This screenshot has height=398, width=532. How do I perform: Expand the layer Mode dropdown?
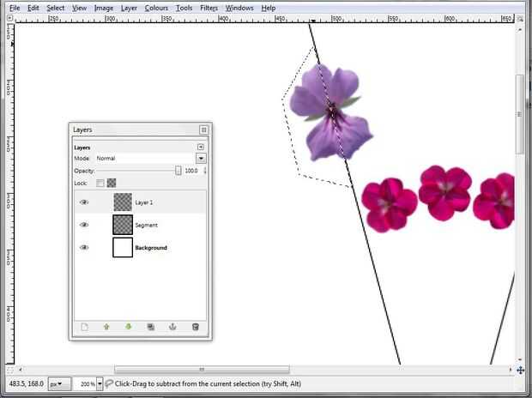(201, 159)
